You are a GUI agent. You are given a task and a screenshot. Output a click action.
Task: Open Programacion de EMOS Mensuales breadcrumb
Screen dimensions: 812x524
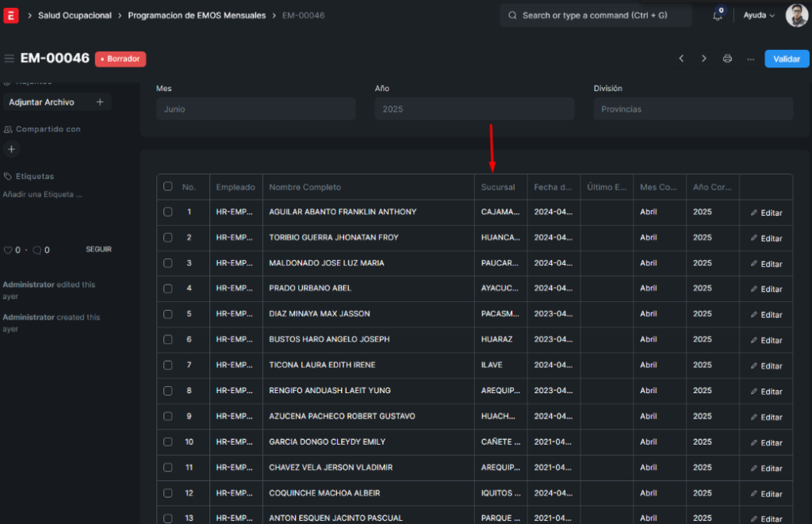point(197,16)
